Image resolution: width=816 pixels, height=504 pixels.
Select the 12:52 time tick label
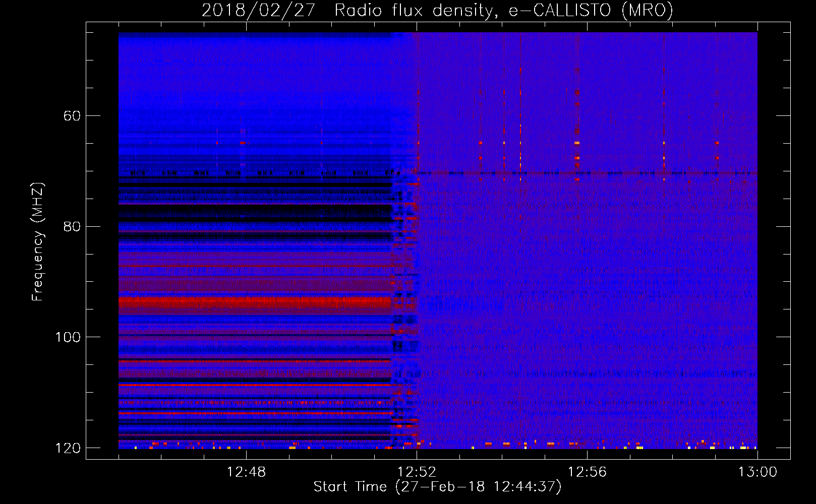coord(417,472)
